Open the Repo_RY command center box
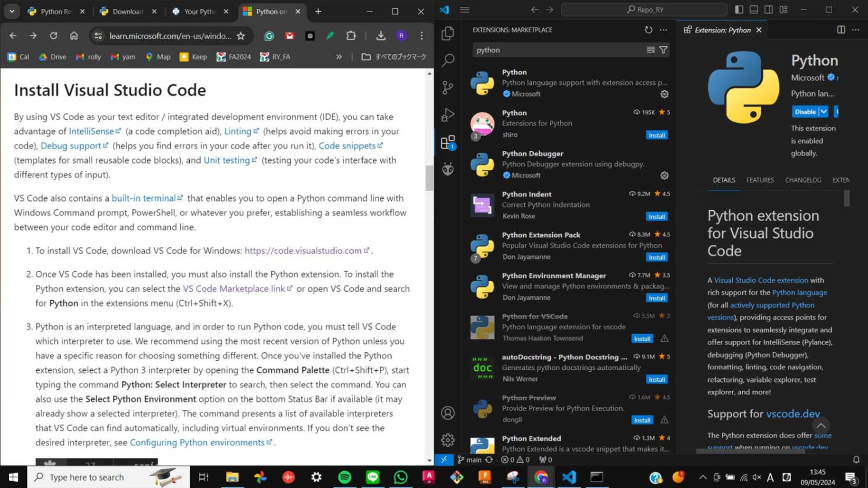Image resolution: width=868 pixels, height=488 pixels. pos(644,9)
